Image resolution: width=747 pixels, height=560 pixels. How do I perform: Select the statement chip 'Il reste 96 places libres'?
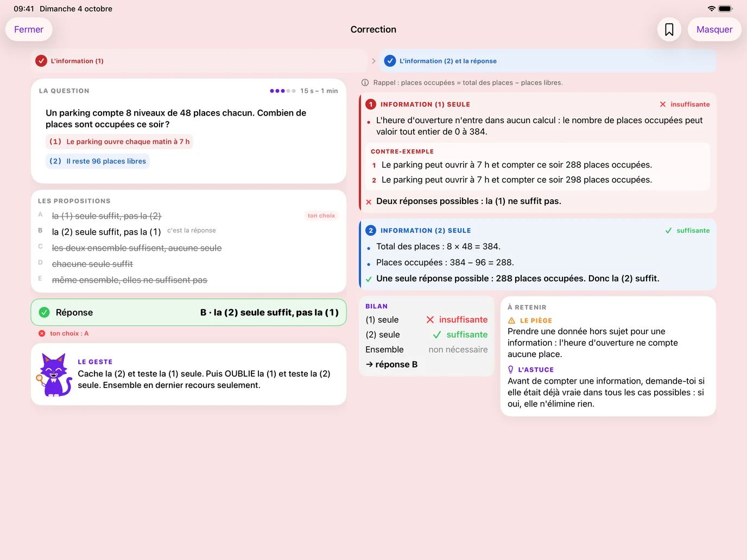coord(98,161)
